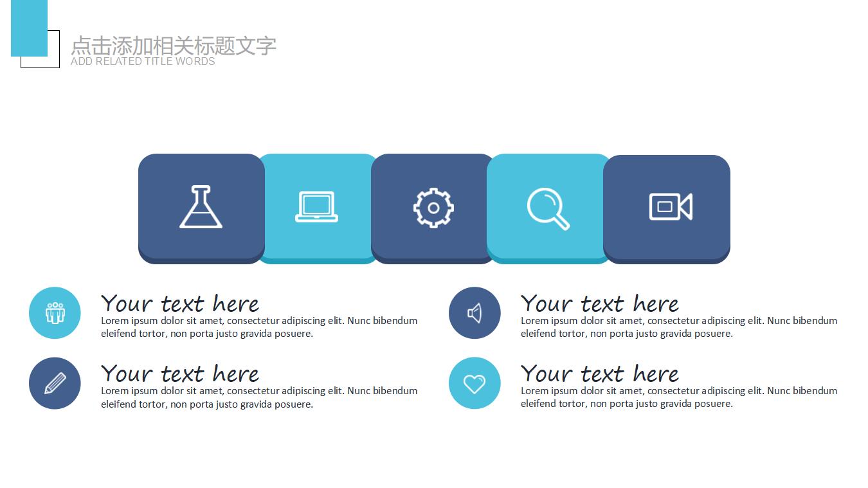Screen dimensions: 868x488
Task: Click Lorem ipsum paragraph beside pencil icon
Action: [259, 397]
